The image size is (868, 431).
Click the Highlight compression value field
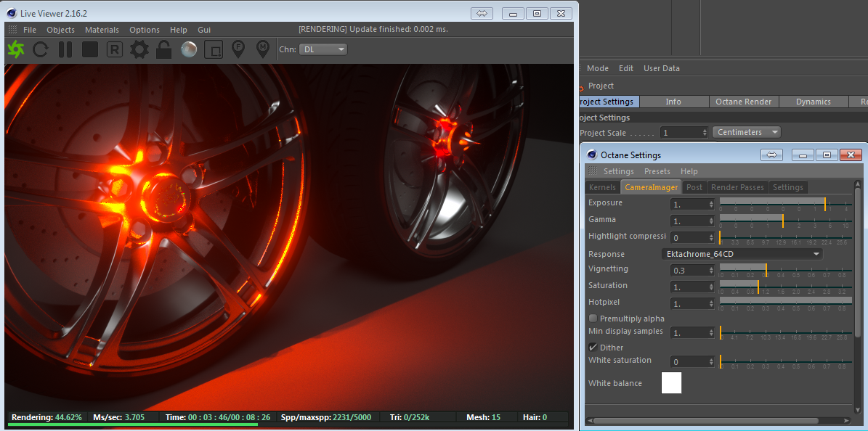point(692,237)
